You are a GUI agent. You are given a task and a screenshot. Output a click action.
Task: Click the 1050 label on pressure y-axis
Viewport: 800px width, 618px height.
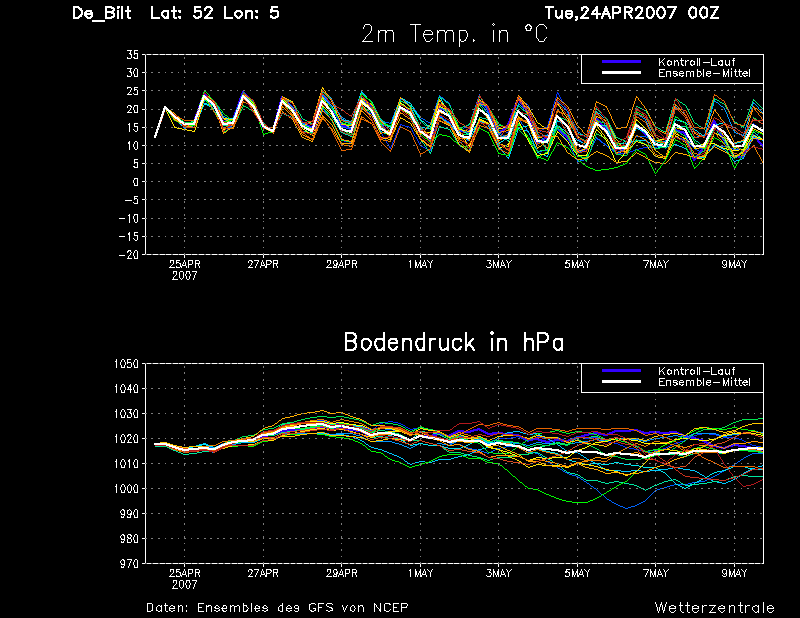pyautogui.click(x=127, y=364)
